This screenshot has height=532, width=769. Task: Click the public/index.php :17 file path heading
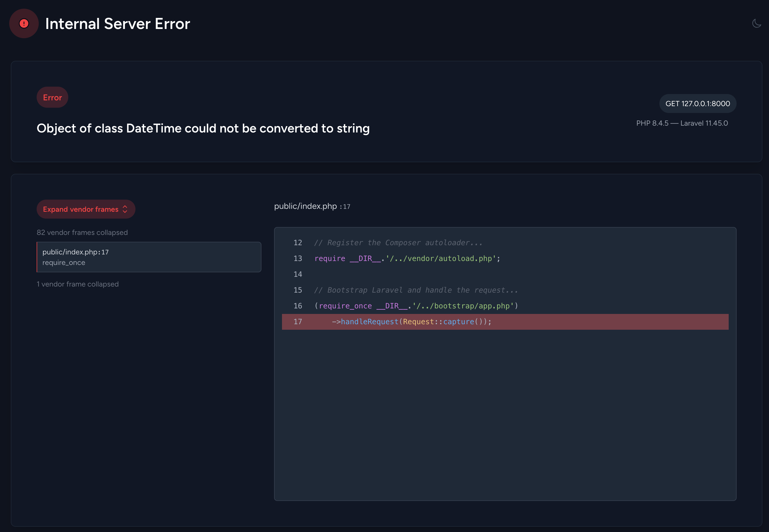coord(312,206)
